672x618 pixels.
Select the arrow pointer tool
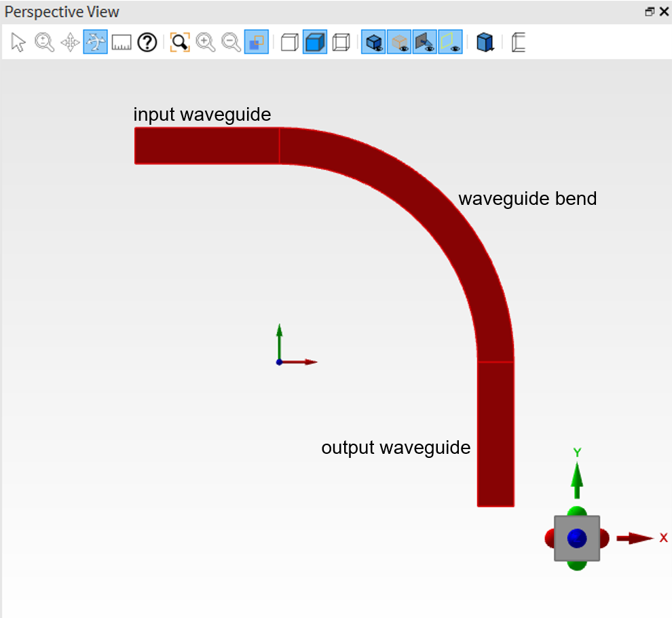click(18, 43)
